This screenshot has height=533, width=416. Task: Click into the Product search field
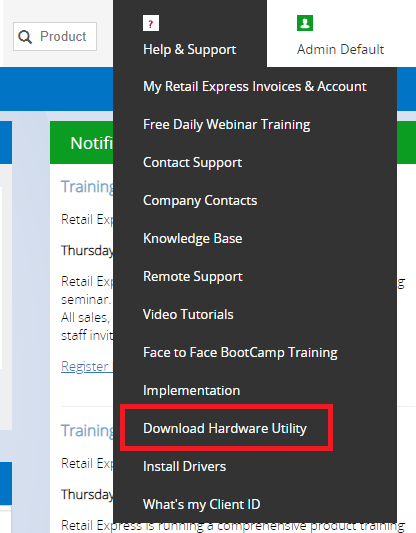pyautogui.click(x=55, y=37)
